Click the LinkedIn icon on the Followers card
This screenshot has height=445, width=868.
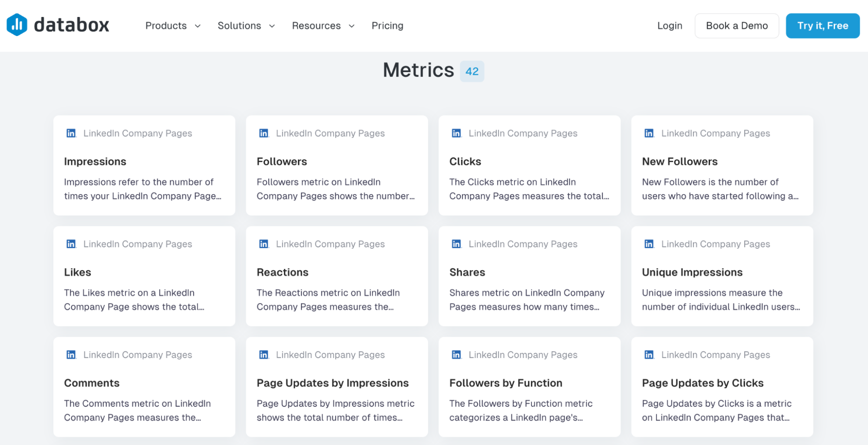(264, 133)
